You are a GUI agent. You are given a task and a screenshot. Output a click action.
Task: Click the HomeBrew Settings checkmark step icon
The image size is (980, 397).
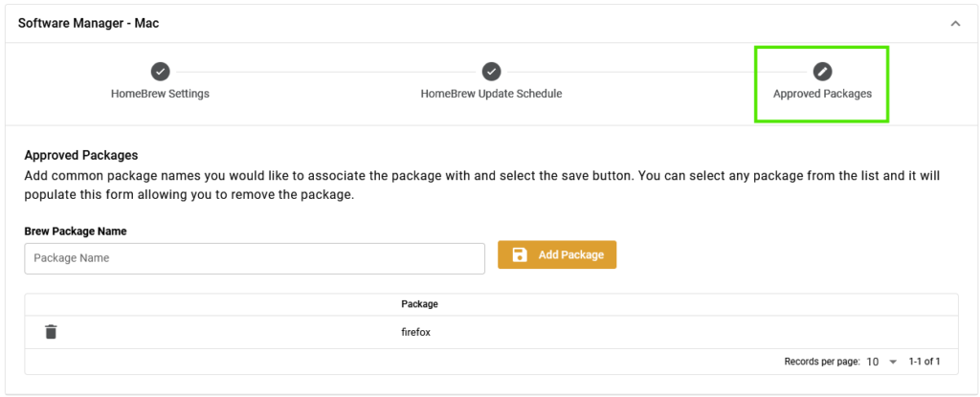pyautogui.click(x=160, y=72)
